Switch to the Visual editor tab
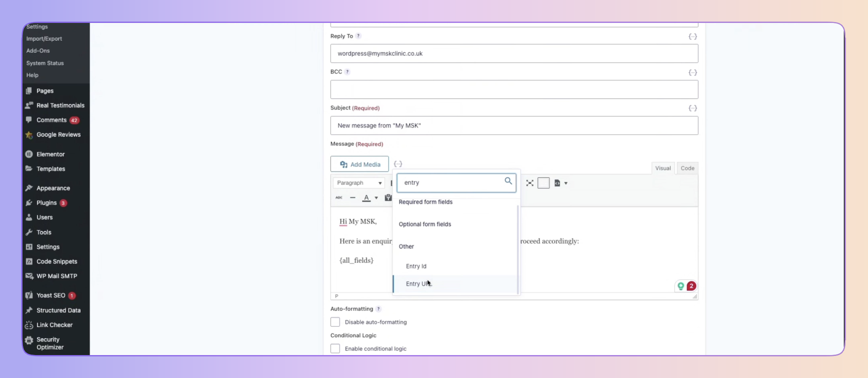This screenshot has height=378, width=868. click(663, 168)
